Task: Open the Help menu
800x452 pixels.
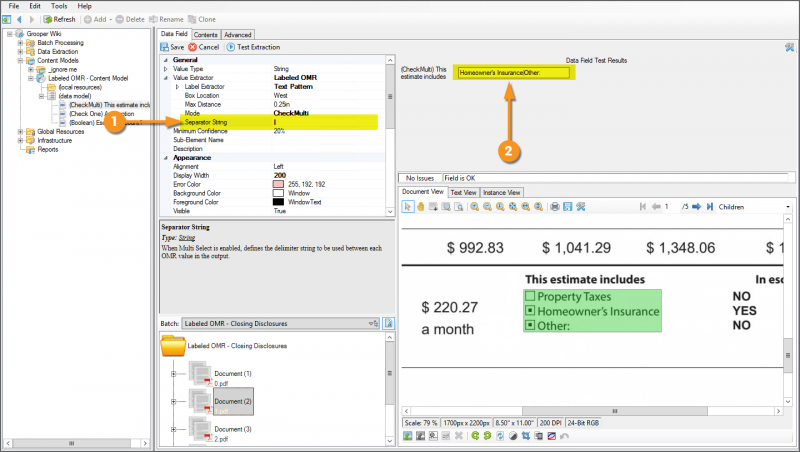Action: point(85,6)
